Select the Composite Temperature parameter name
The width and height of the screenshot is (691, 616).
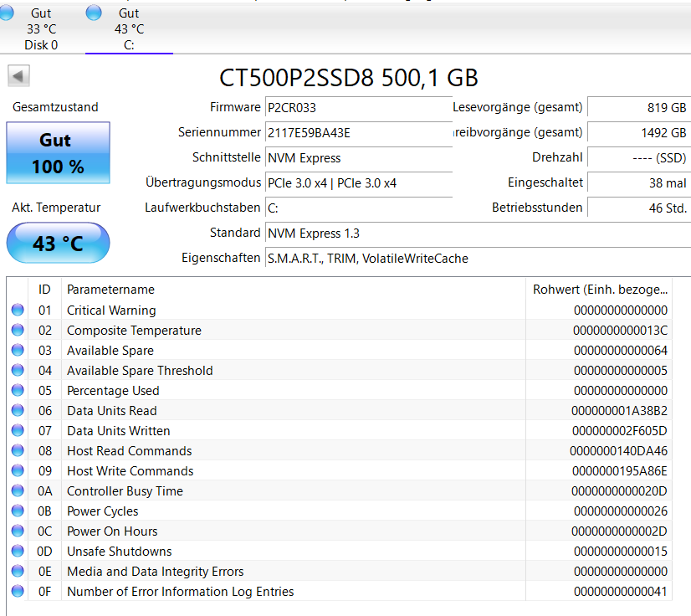(134, 331)
